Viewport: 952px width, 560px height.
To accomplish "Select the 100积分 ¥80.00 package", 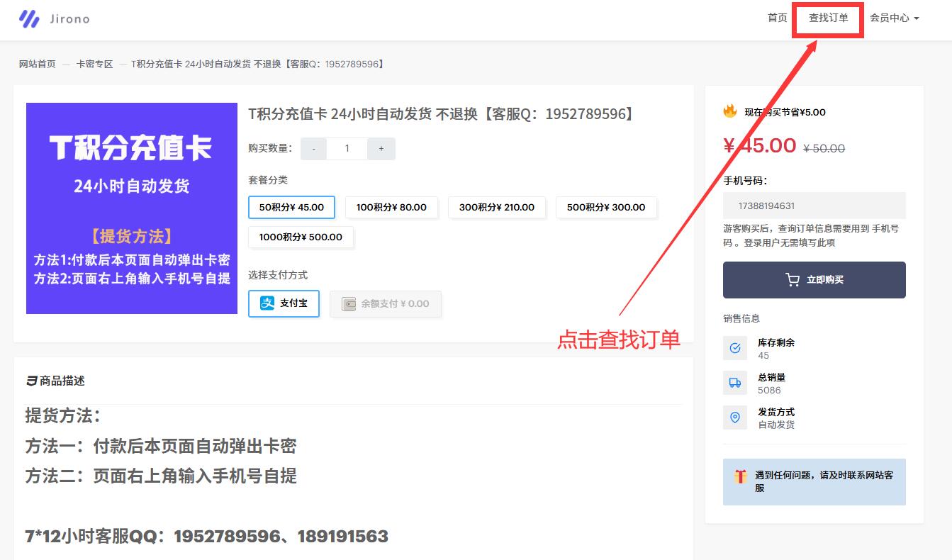I will click(x=391, y=208).
